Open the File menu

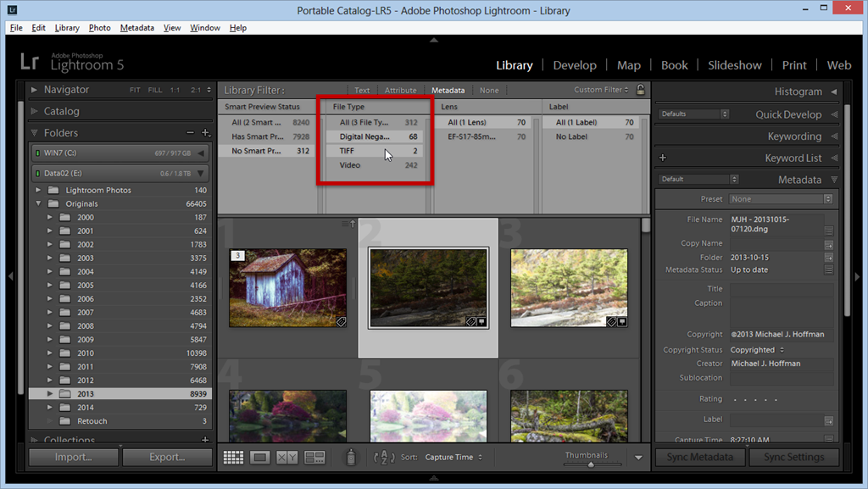(16, 28)
